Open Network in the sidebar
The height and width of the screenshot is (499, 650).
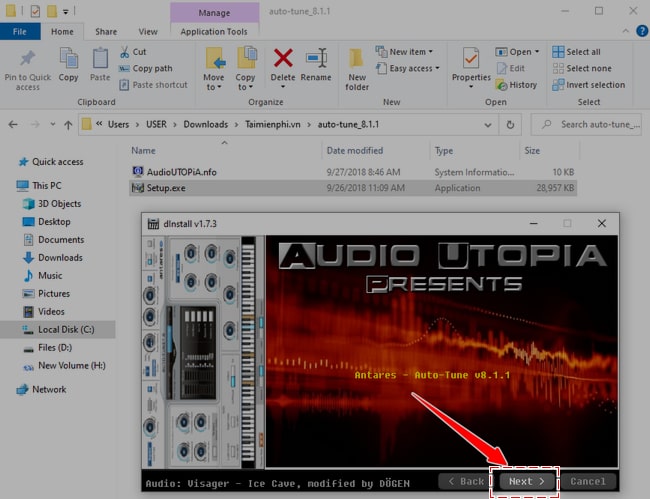(41, 390)
